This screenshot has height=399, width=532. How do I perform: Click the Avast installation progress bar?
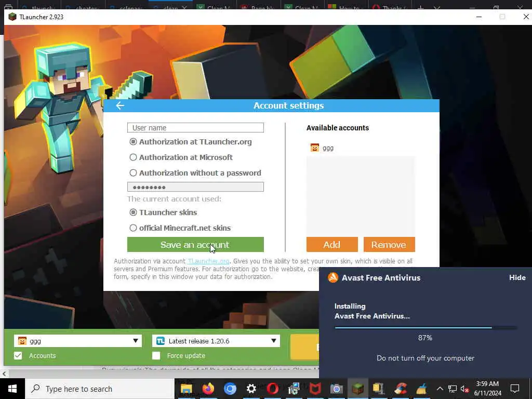tap(425, 328)
